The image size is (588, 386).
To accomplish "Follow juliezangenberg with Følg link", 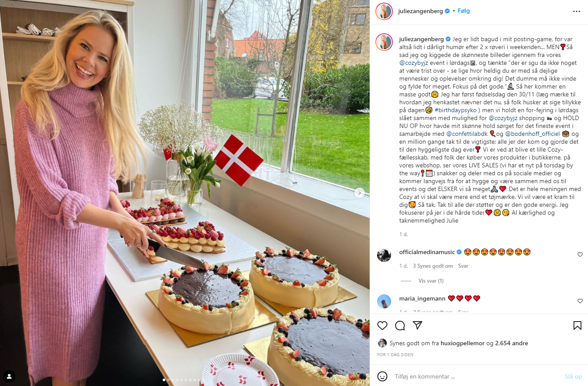I will coord(464,11).
